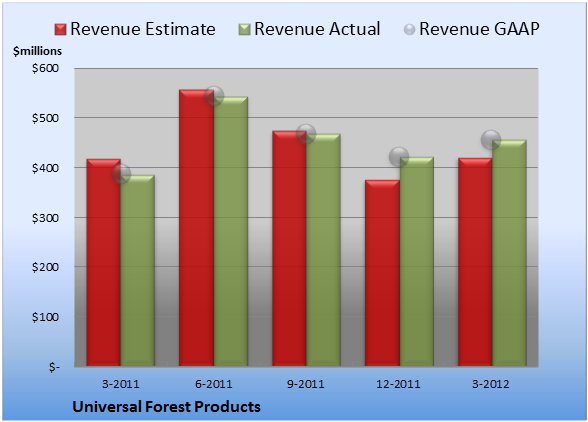The width and height of the screenshot is (588, 422).
Task: Click the '$400' y-axis label
Action: [x=45, y=168]
